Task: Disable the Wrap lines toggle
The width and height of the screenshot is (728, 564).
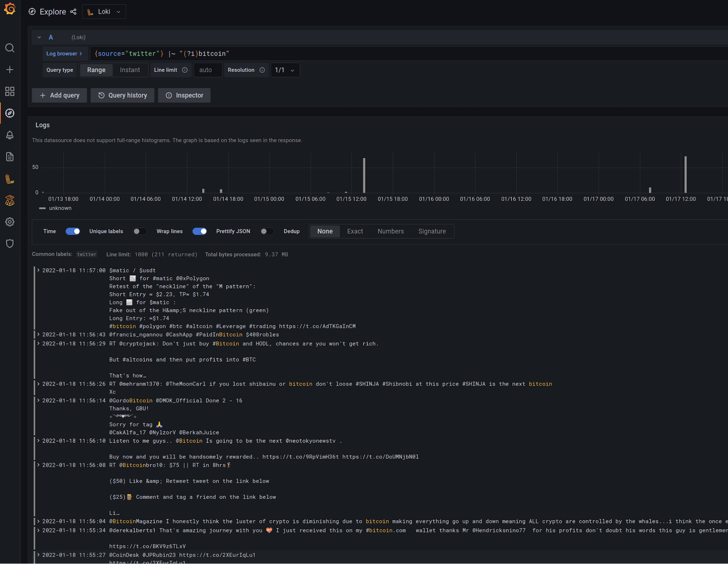Action: coord(199,231)
